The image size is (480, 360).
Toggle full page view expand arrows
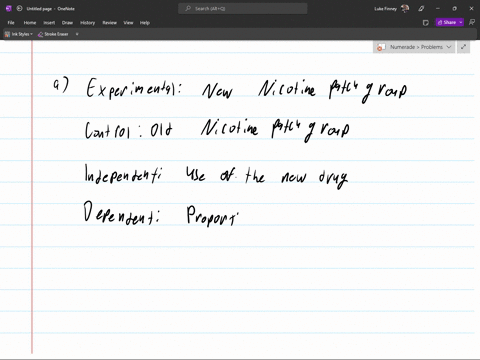[463, 47]
